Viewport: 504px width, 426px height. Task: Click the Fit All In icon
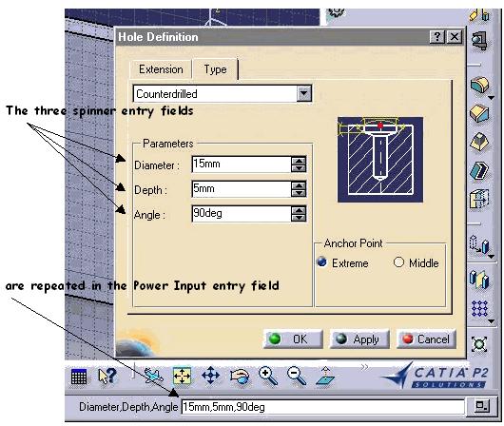182,376
